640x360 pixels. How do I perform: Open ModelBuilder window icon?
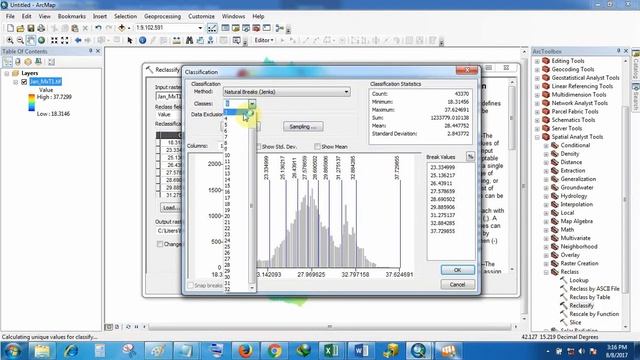tap(280, 28)
